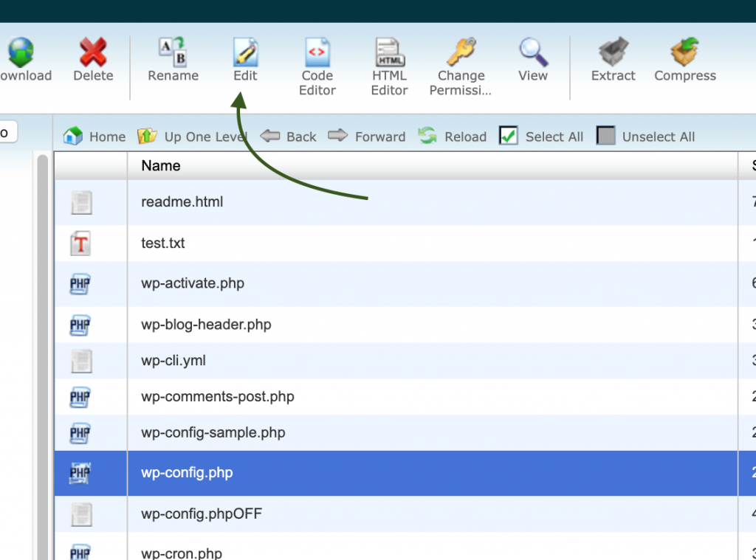756x560 pixels.
Task: Sort files by the Name column header
Action: coord(160,165)
